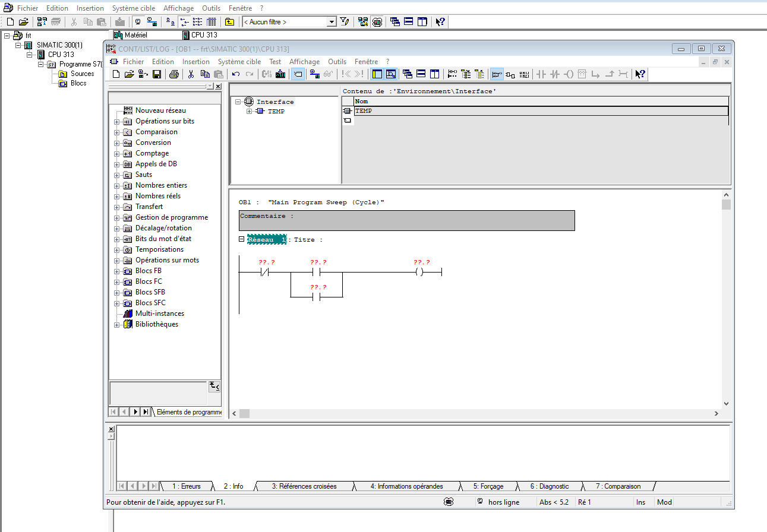The width and height of the screenshot is (767, 532).
Task: Expand the 'Bibliothèques' node
Action: click(x=117, y=325)
